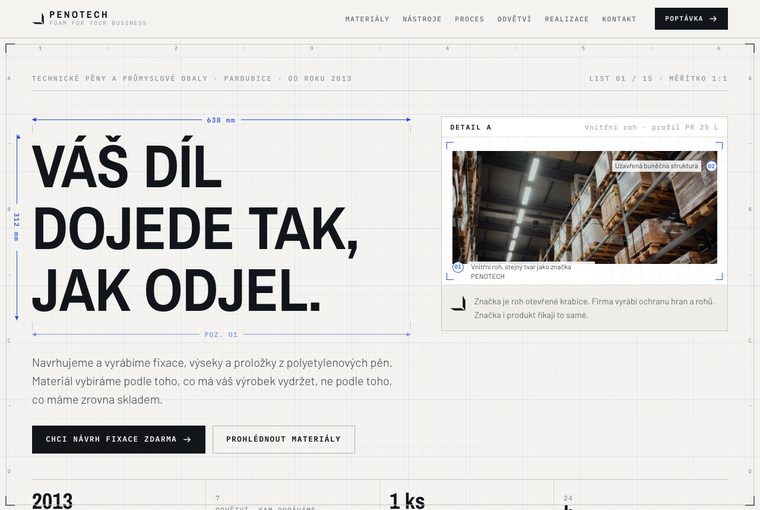Go to Nástroje in navigation
Image resolution: width=760 pixels, height=510 pixels.
(422, 19)
